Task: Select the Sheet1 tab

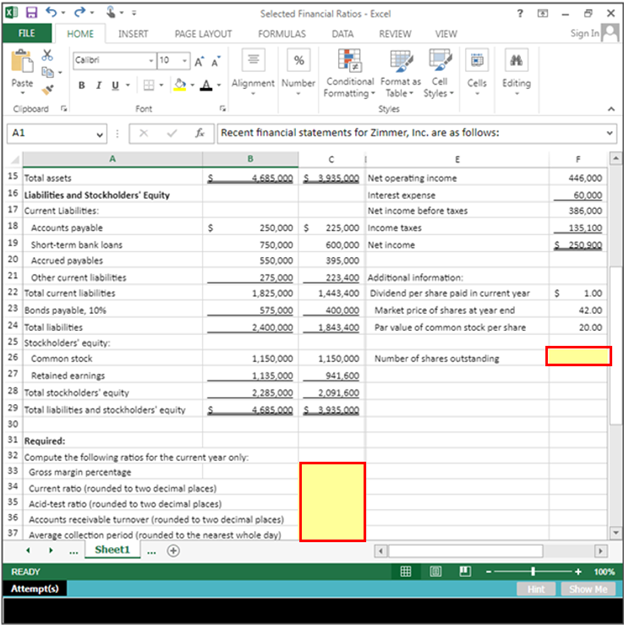Action: [112, 550]
